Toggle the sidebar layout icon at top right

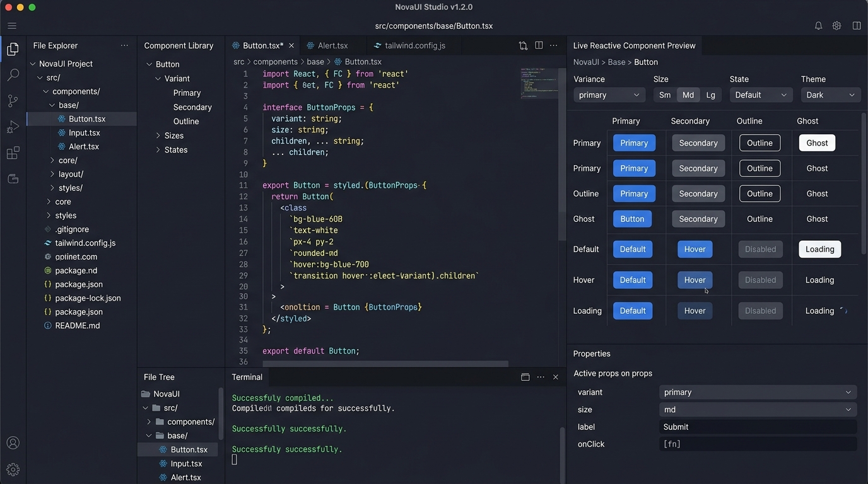coord(857,26)
